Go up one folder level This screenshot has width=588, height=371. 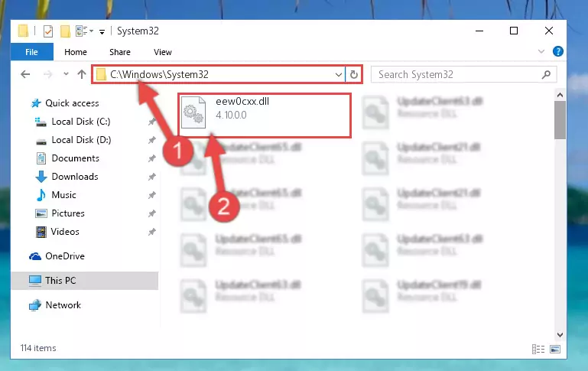tap(82, 74)
